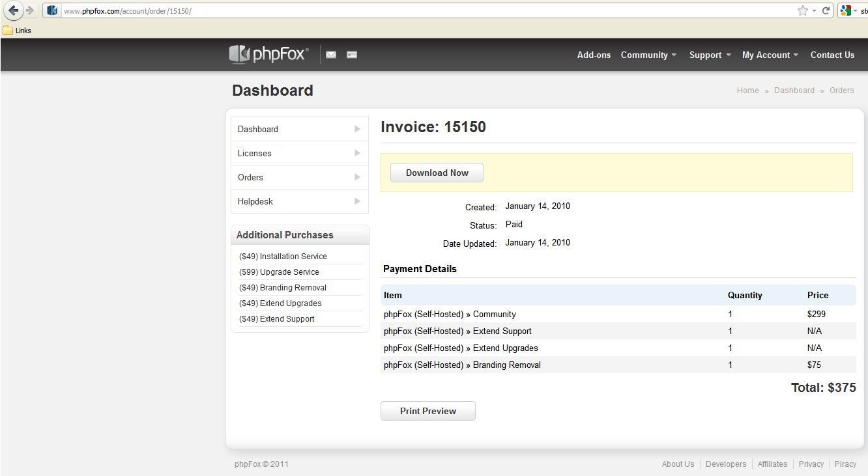Image resolution: width=868 pixels, height=476 pixels.
Task: Click the card icon beside envelope
Action: [352, 55]
